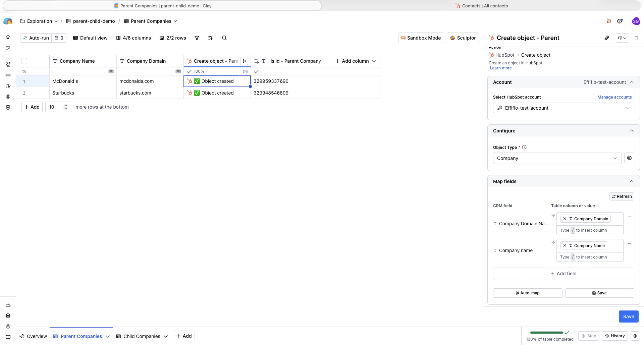644x345 pixels.
Task: Open the 4/6 columns menu
Action: pyautogui.click(x=133, y=38)
